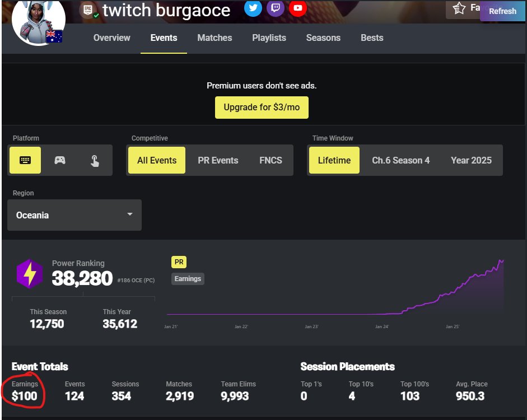Click This Season value 12,750
Image resolution: width=527 pixels, height=420 pixels.
46,324
